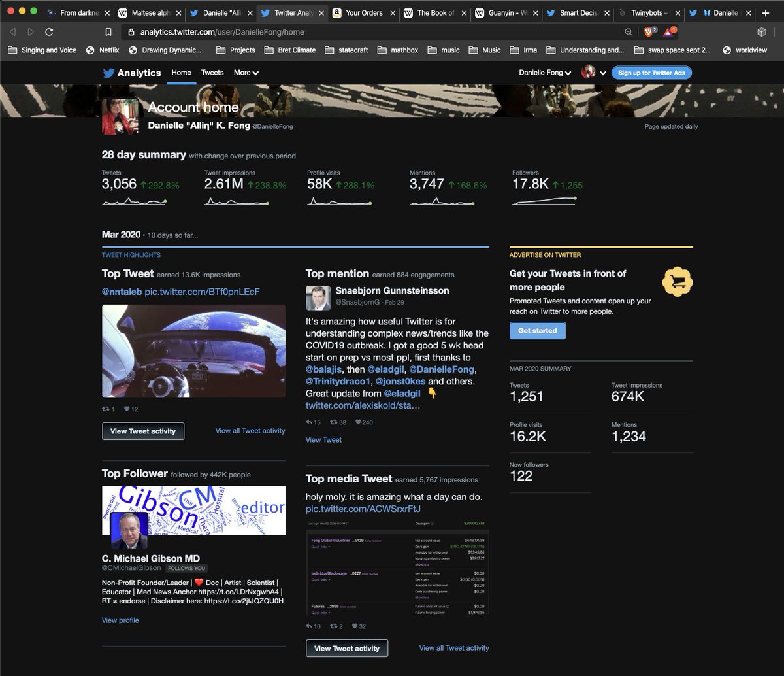784x676 pixels.
Task: Open the Brave Rewards triangle icon
Action: point(669,31)
